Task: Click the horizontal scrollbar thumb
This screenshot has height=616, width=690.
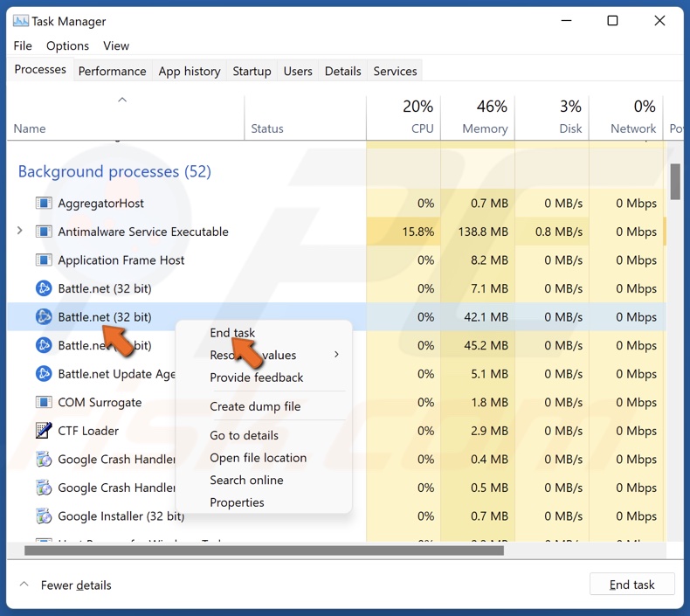Action: (x=264, y=550)
